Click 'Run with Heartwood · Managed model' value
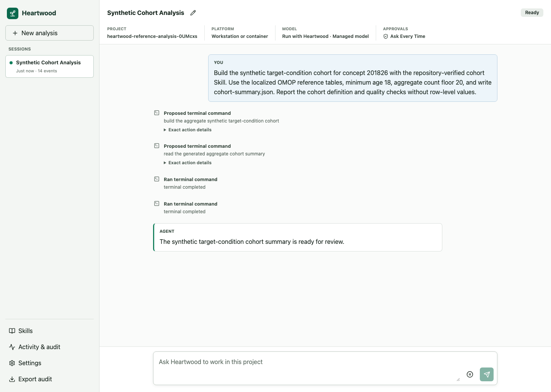The image size is (551, 392). (x=326, y=36)
